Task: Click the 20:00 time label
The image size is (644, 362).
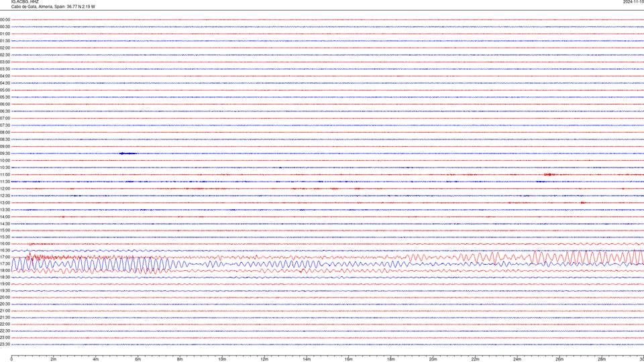Action: [5, 298]
